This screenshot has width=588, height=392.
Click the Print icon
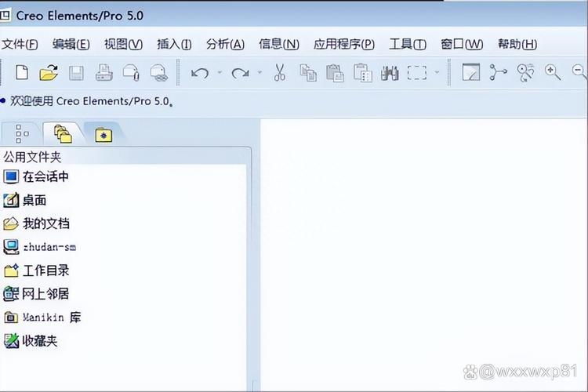click(x=103, y=73)
